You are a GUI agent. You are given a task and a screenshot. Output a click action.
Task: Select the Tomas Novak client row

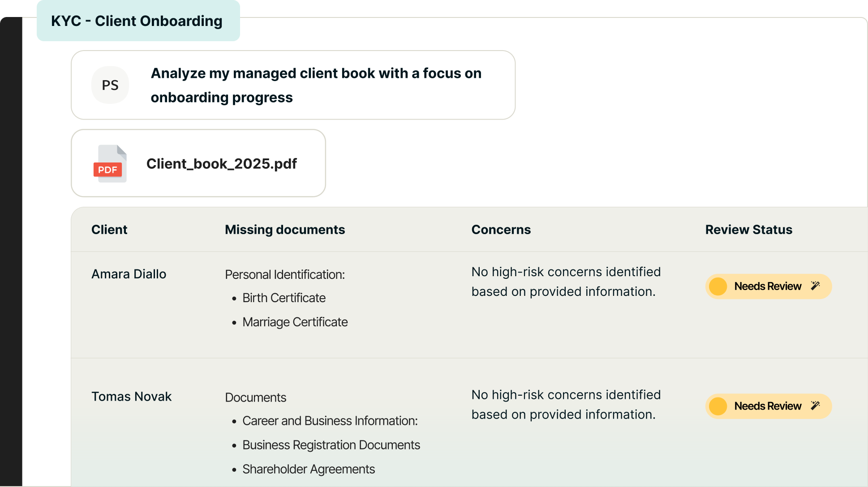131,396
